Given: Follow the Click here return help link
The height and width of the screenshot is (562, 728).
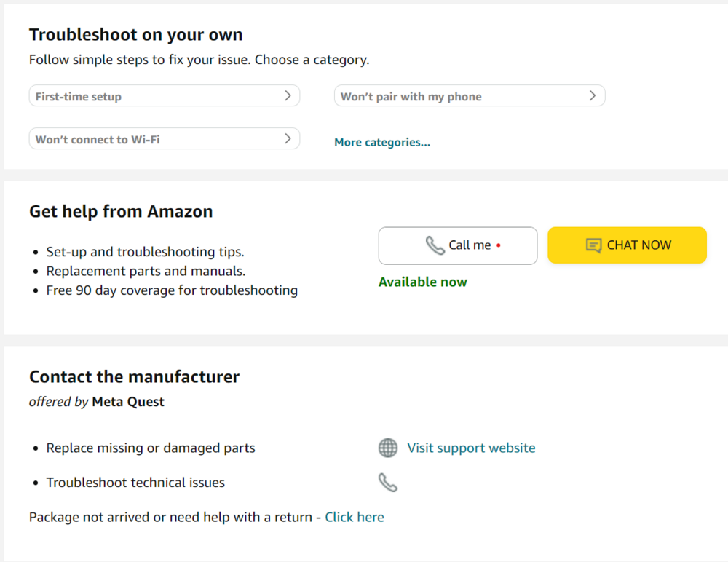Looking at the screenshot, I should (355, 517).
